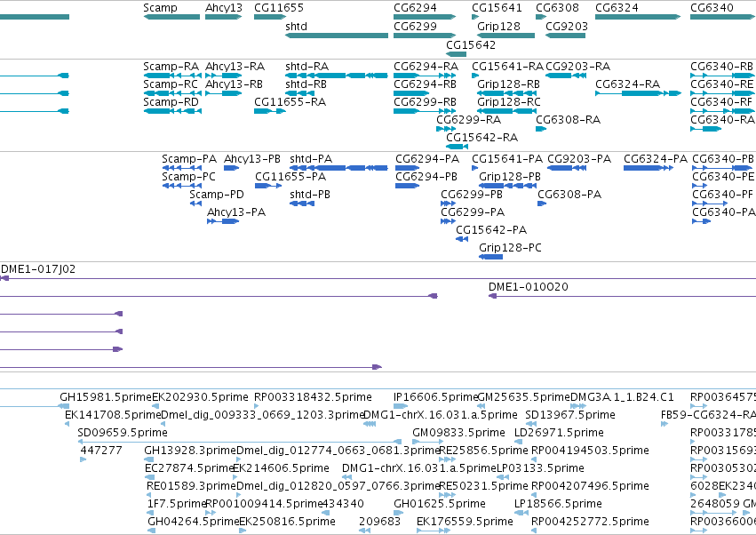Select EST RP003318432.5prime
The height and width of the screenshot is (535, 756).
(313, 397)
